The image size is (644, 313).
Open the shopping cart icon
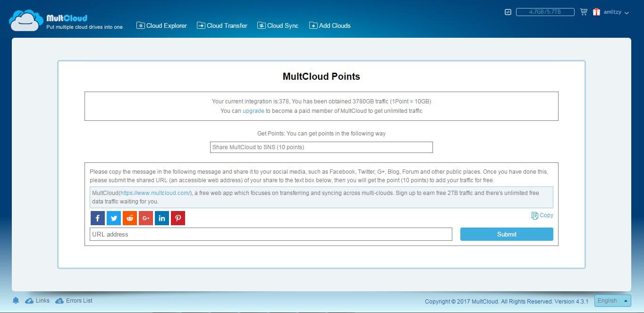pyautogui.click(x=584, y=12)
